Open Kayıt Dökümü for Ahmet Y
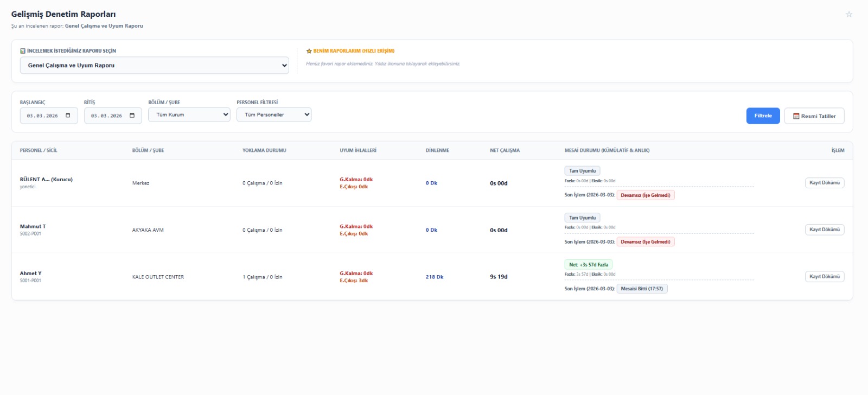This screenshot has width=868, height=395. (825, 277)
